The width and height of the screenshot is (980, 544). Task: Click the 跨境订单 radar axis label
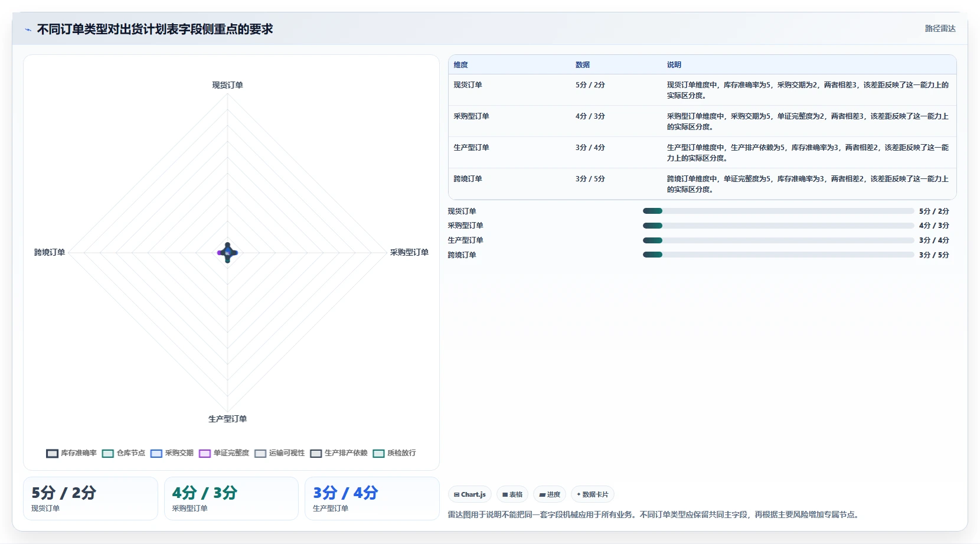[50, 252]
